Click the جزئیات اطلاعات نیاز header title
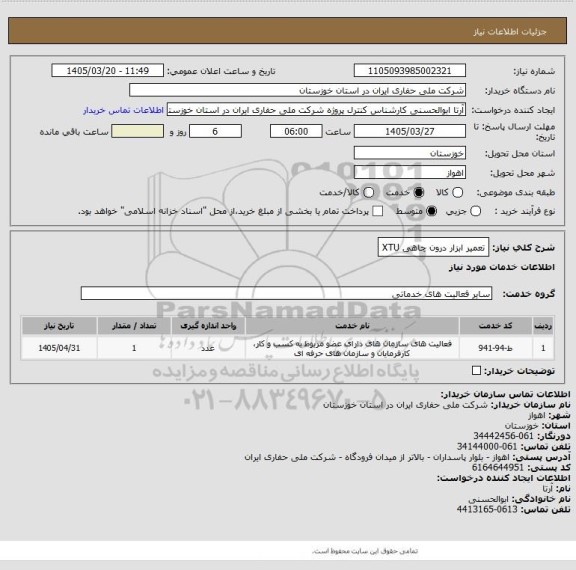Image resolution: width=576 pixels, height=570 pixels. (x=510, y=32)
